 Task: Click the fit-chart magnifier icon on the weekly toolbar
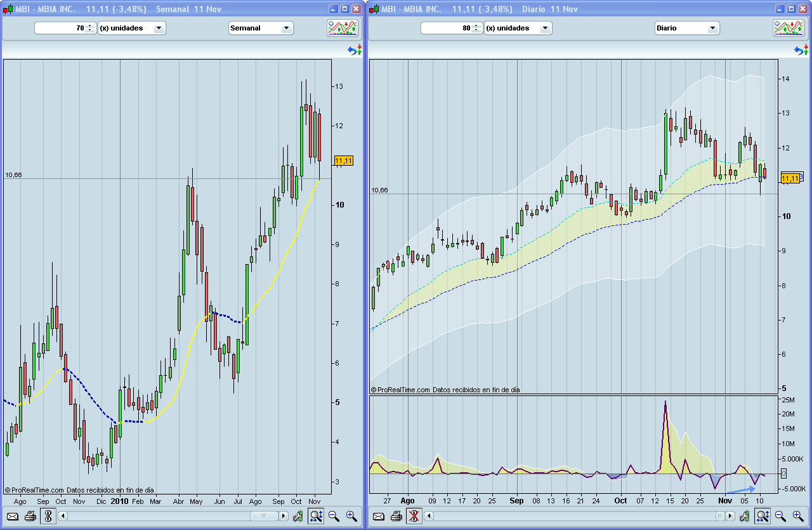coord(315,516)
